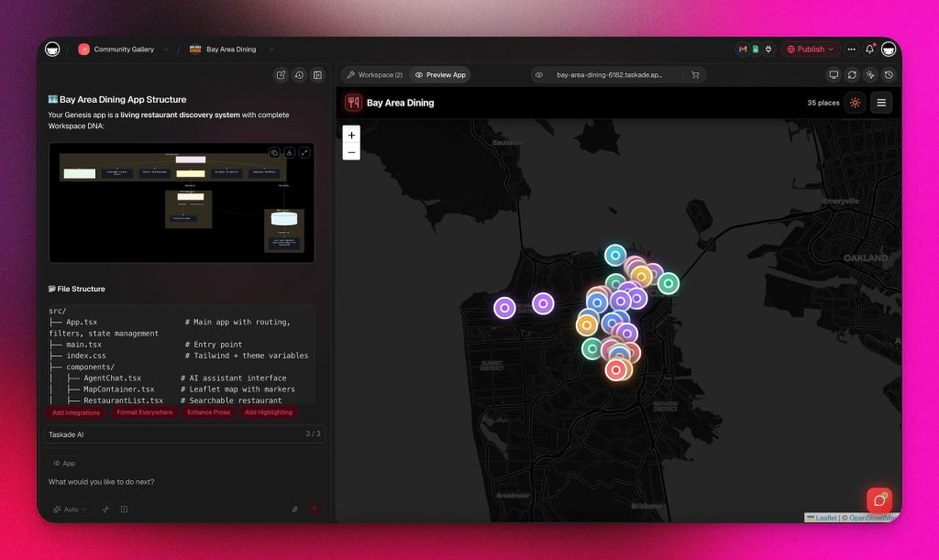Click the Gmail integration icon
939x560 pixels.
(x=743, y=49)
